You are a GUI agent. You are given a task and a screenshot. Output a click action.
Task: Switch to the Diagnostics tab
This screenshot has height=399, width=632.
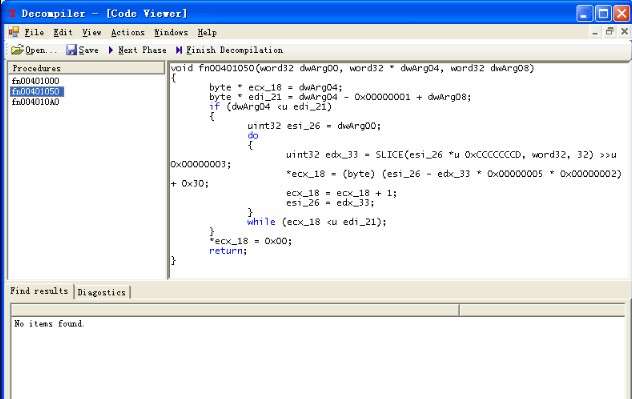click(102, 292)
